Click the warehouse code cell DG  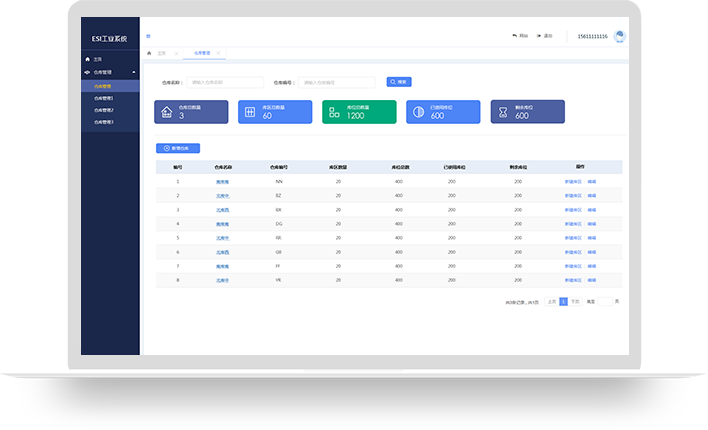coord(279,224)
